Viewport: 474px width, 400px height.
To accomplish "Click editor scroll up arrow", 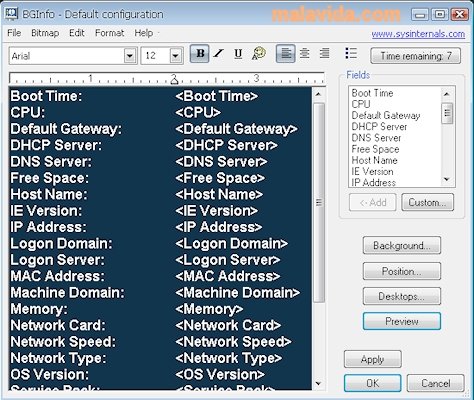I will tap(318, 95).
